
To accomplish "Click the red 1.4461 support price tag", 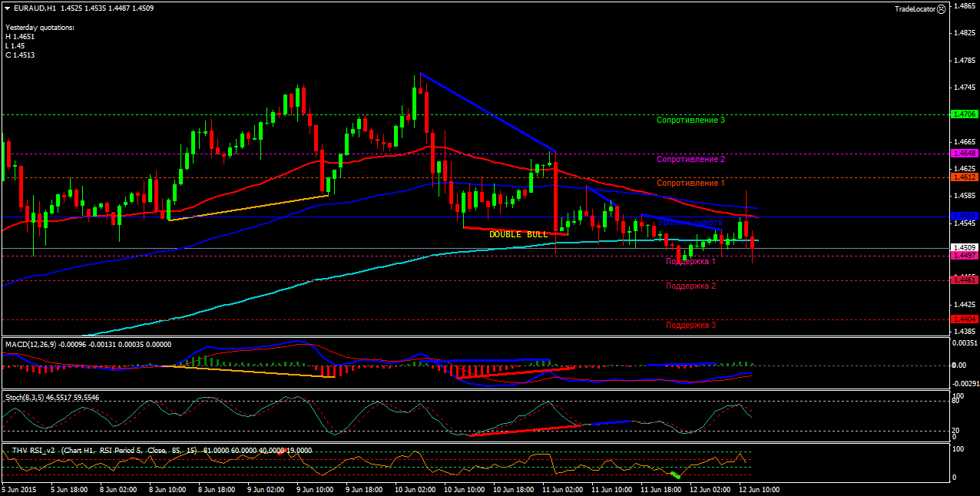I will 964,280.
